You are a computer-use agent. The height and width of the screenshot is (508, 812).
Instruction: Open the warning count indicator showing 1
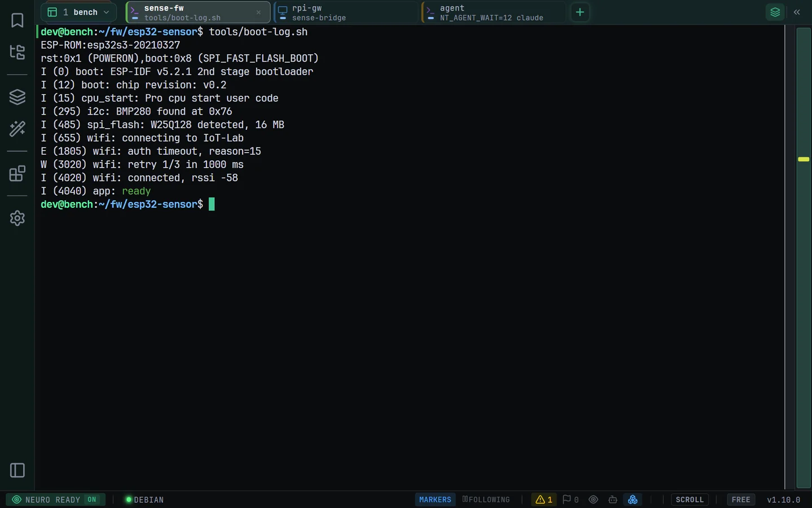(x=544, y=500)
